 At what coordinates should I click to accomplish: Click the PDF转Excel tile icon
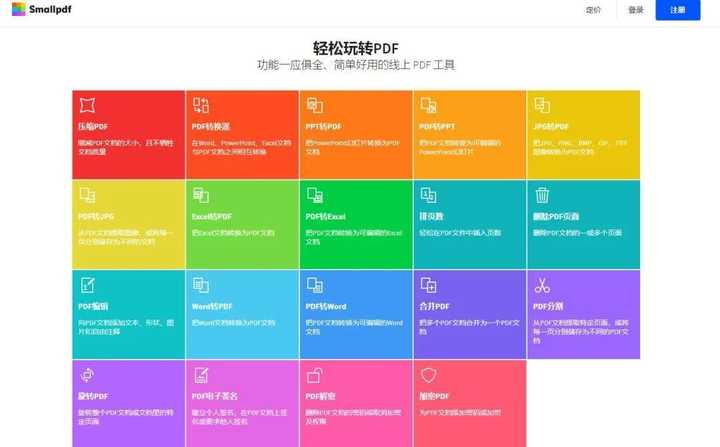point(315,195)
